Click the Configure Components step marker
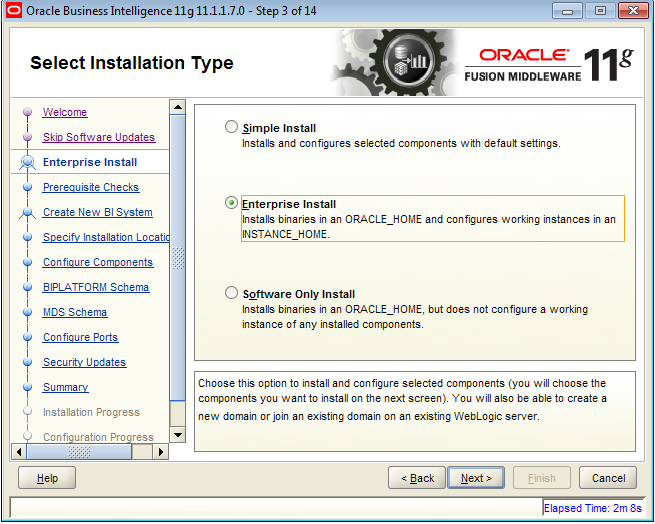This screenshot has height=524, width=655. click(28, 262)
